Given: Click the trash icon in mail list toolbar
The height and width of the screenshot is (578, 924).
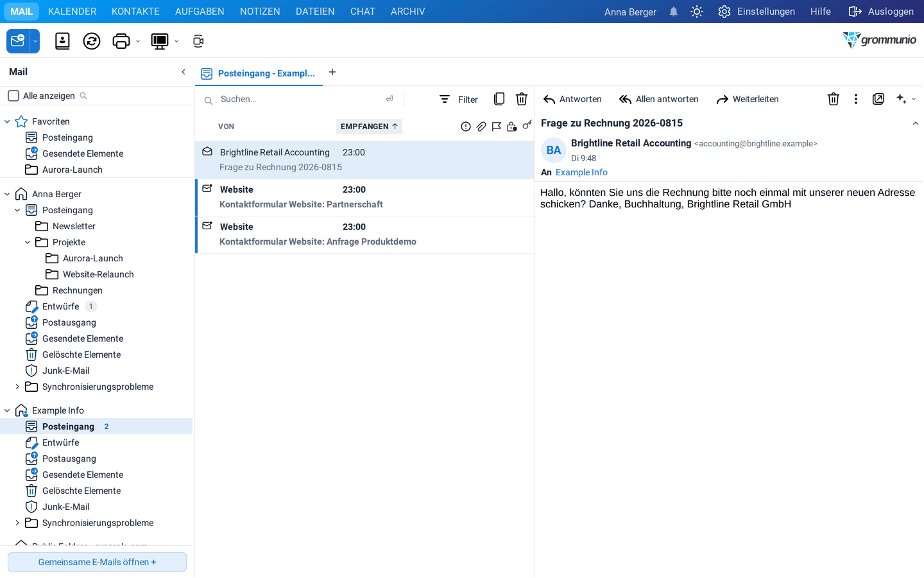Looking at the screenshot, I should click(522, 99).
